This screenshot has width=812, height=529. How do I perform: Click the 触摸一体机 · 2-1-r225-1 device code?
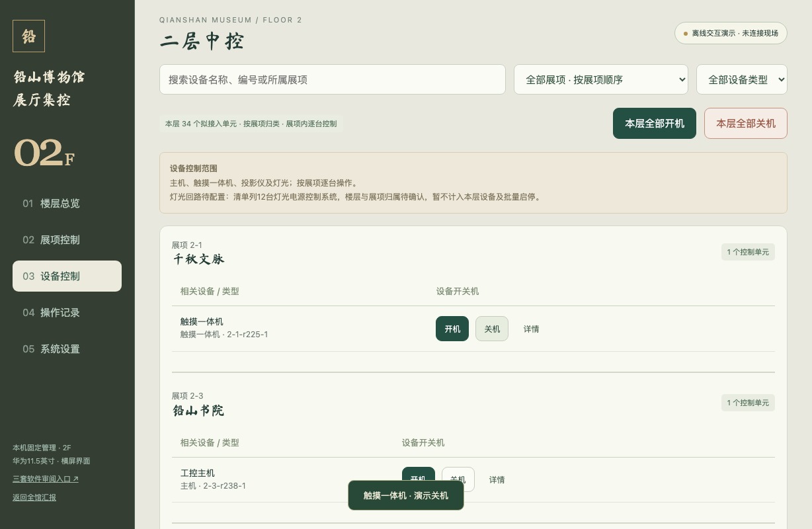[224, 335]
